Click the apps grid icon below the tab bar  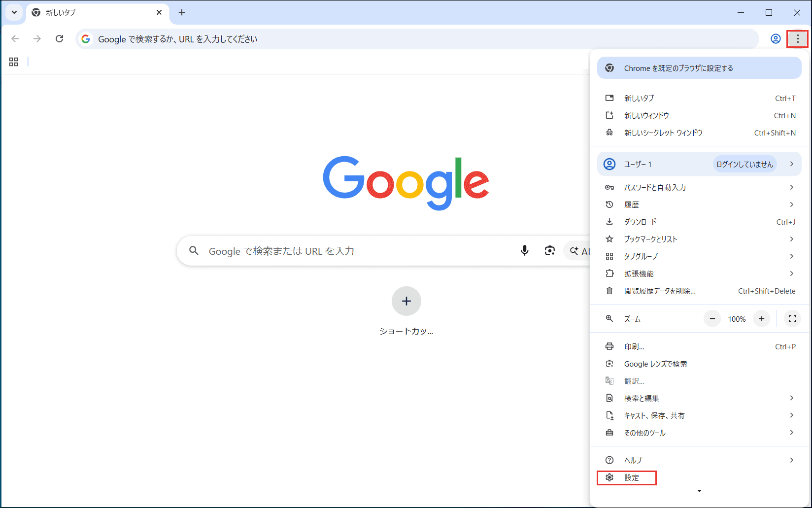(13, 62)
